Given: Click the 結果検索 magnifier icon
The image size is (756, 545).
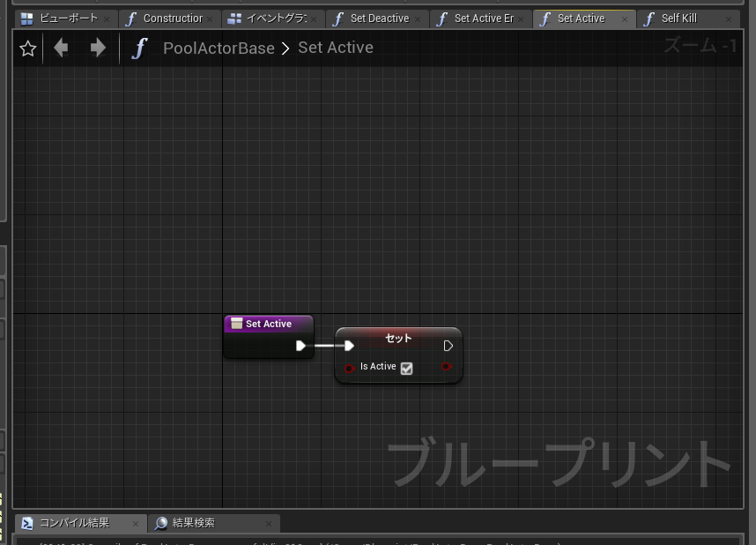Looking at the screenshot, I should click(161, 523).
